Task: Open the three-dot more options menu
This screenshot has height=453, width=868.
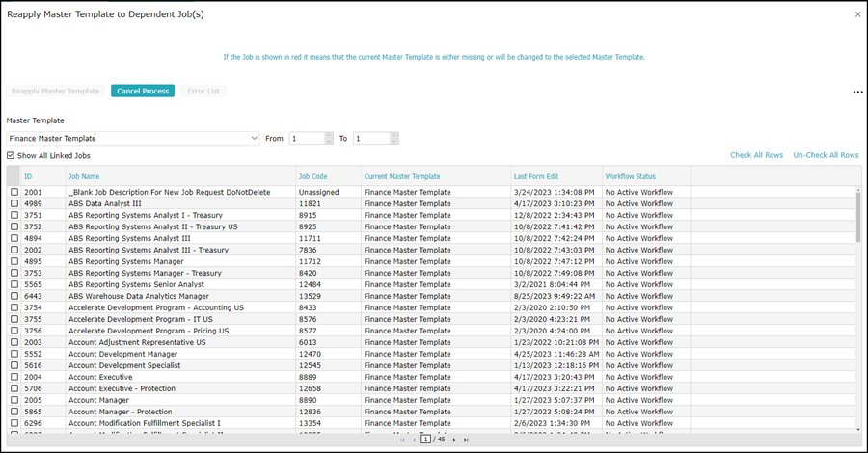Action: pyautogui.click(x=857, y=92)
